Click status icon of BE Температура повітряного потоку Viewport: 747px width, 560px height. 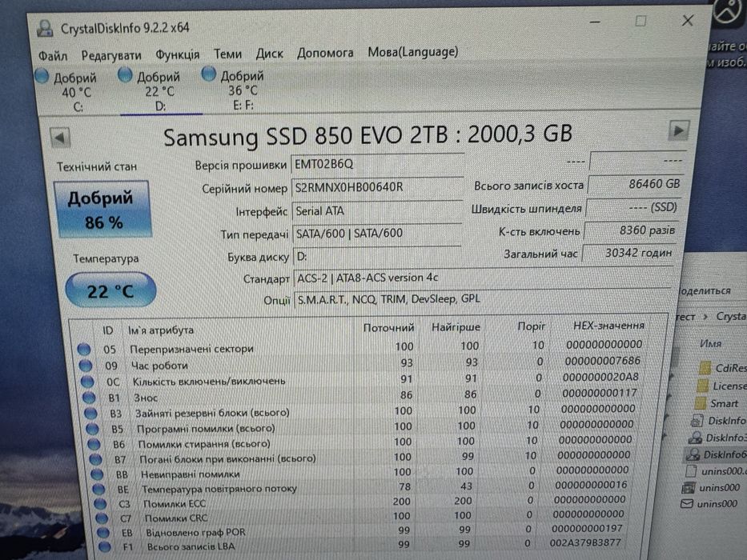pos(98,490)
